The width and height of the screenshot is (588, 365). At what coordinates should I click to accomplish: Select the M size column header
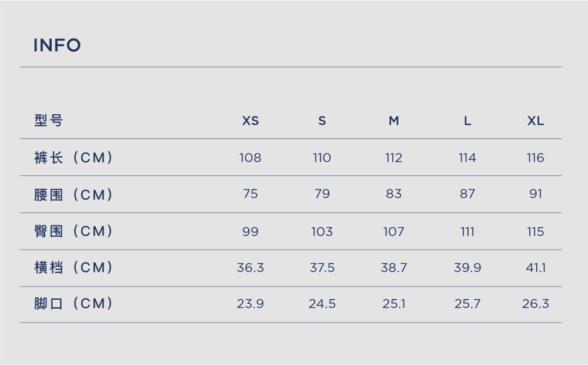pos(393,121)
